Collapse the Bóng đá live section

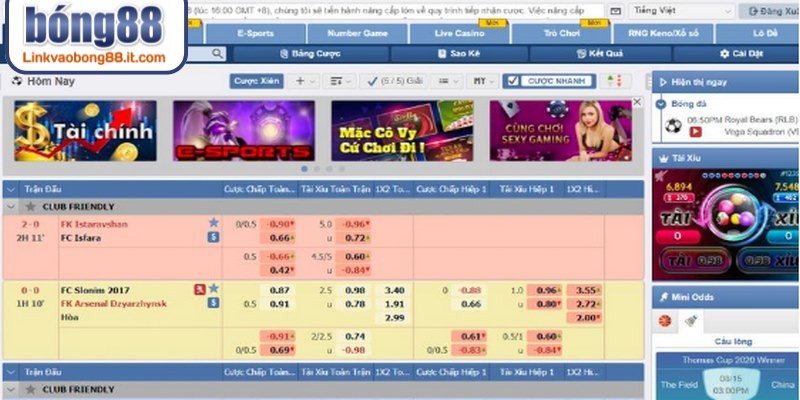[x=661, y=104]
